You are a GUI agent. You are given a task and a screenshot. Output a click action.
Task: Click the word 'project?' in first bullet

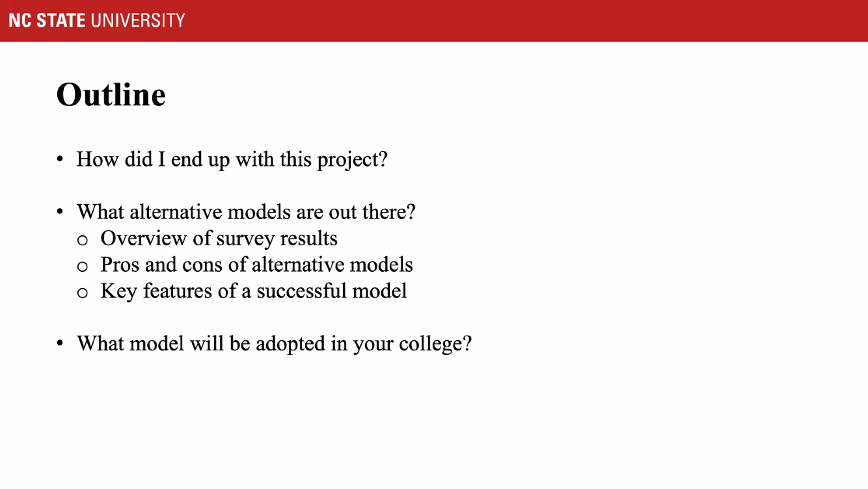pos(352,160)
